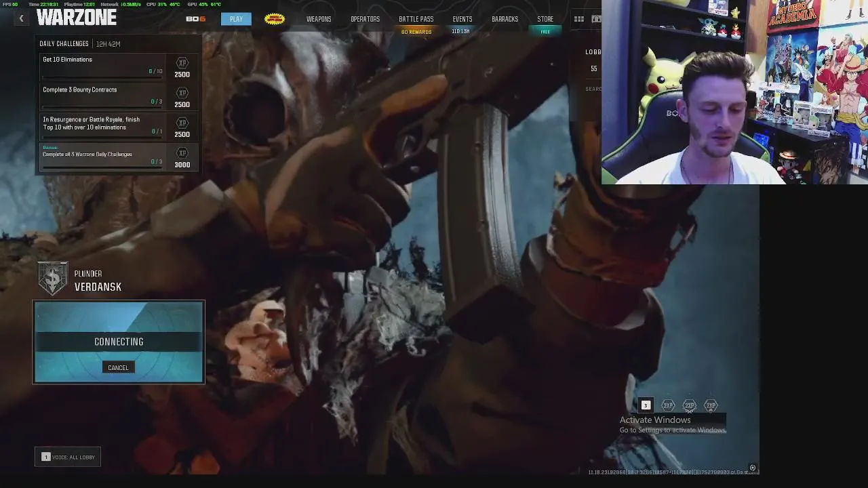Click the streamer webcam overlay
This screenshot has height=488, width=868.
734,92
